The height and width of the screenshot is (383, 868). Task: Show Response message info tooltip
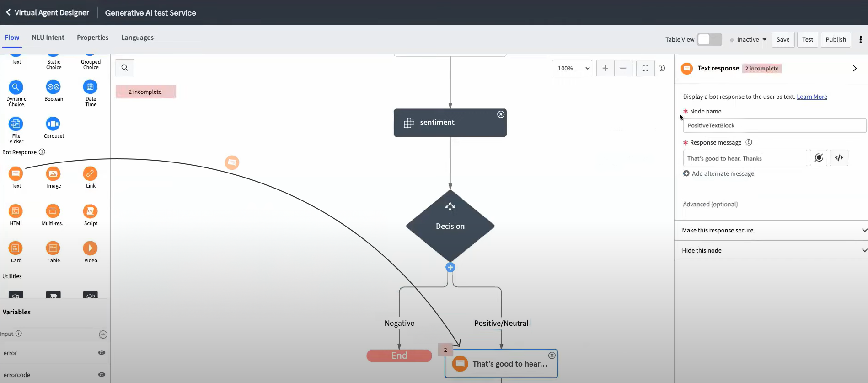click(749, 142)
